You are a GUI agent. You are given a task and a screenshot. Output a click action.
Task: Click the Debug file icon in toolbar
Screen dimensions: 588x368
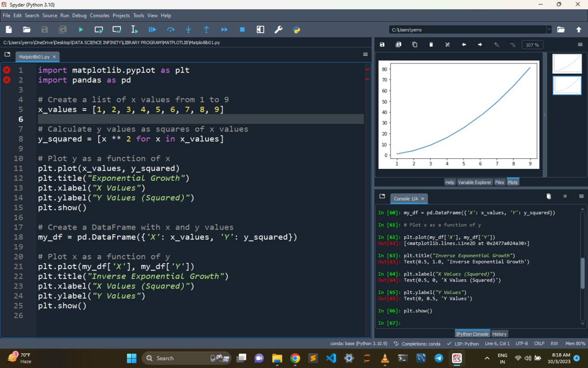(152, 29)
